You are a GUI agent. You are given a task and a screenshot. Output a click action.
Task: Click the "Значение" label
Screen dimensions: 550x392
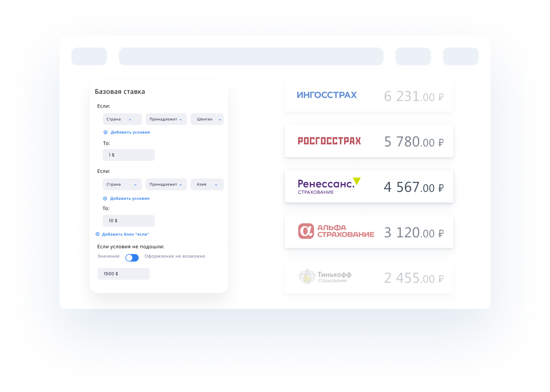[108, 256]
